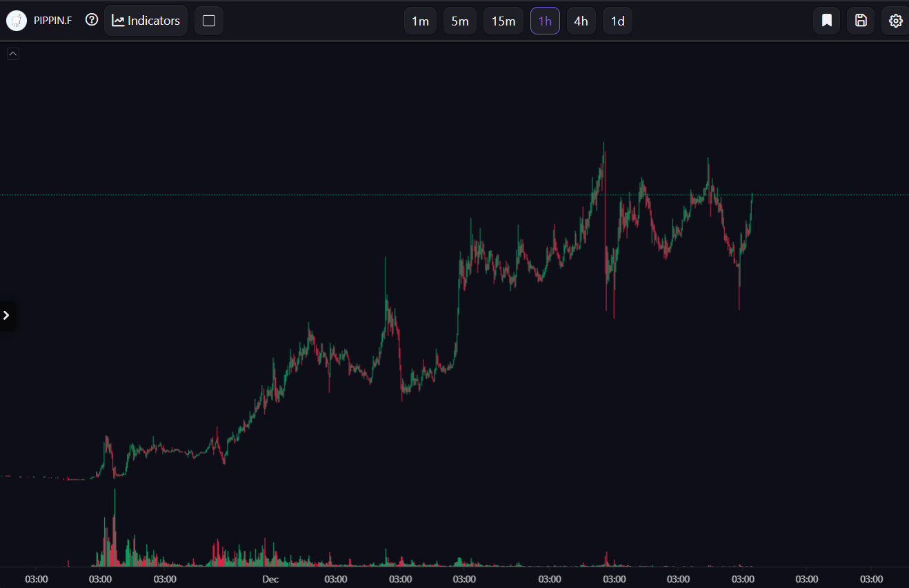Toggle the square fullscreen icon button
Image resolution: width=909 pixels, height=588 pixels.
[209, 21]
